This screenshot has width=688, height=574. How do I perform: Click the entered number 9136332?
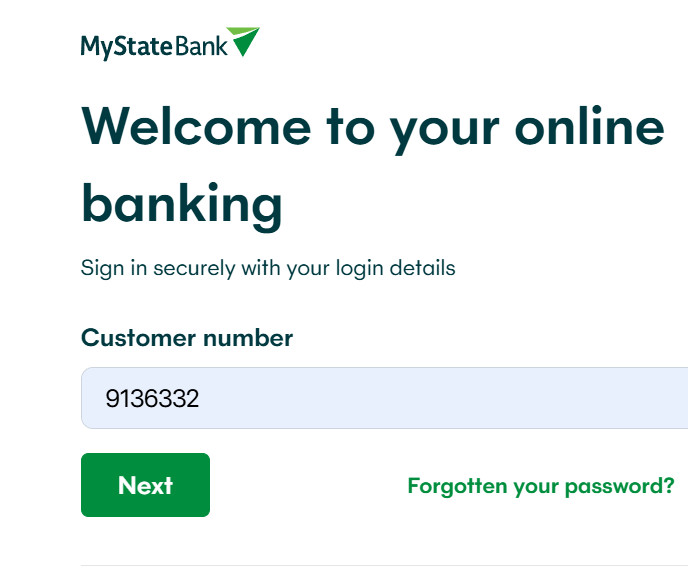click(x=152, y=399)
